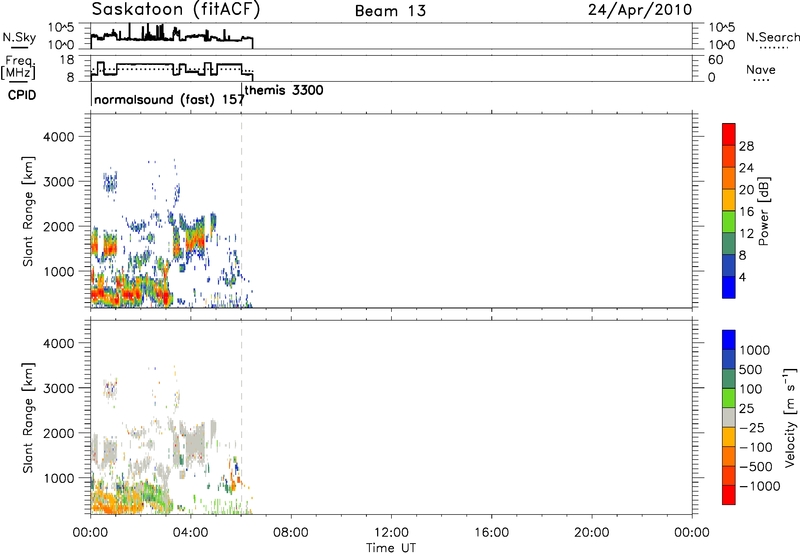Click the '08:00' time axis tick
This screenshot has width=800, height=554.
coord(291,533)
